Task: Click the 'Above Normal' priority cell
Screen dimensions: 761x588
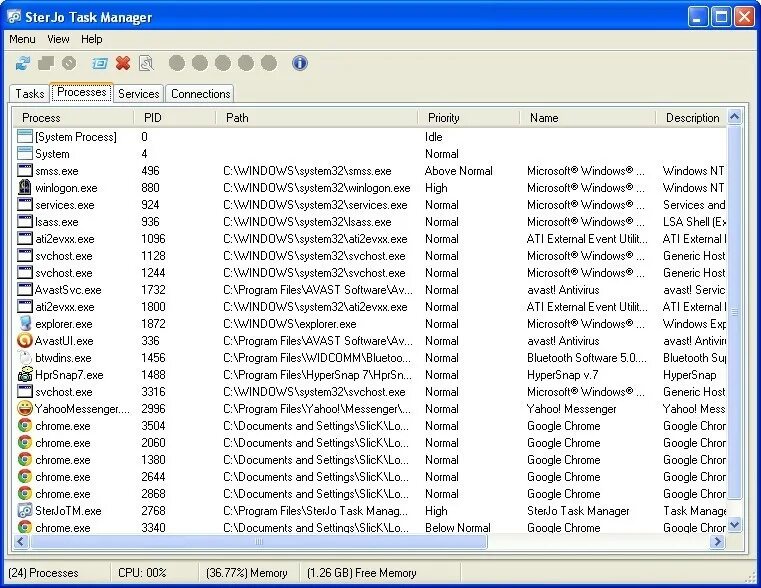Action: pyautogui.click(x=458, y=171)
